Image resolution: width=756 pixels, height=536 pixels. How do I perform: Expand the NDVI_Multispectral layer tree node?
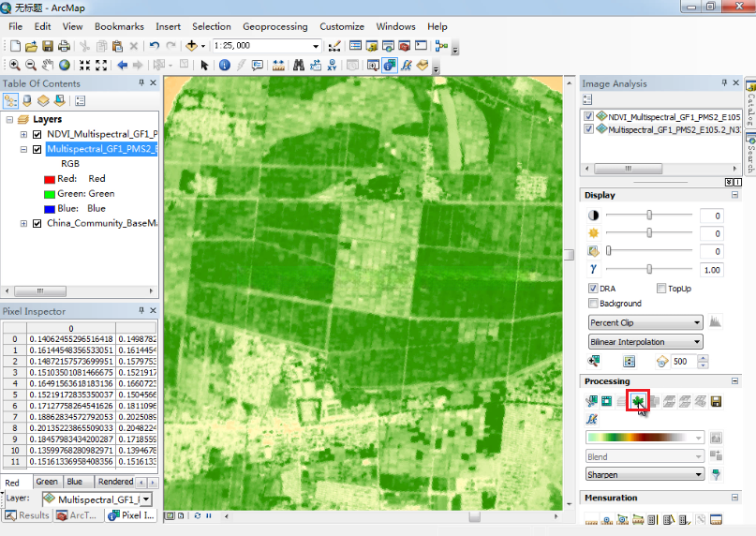point(24,135)
